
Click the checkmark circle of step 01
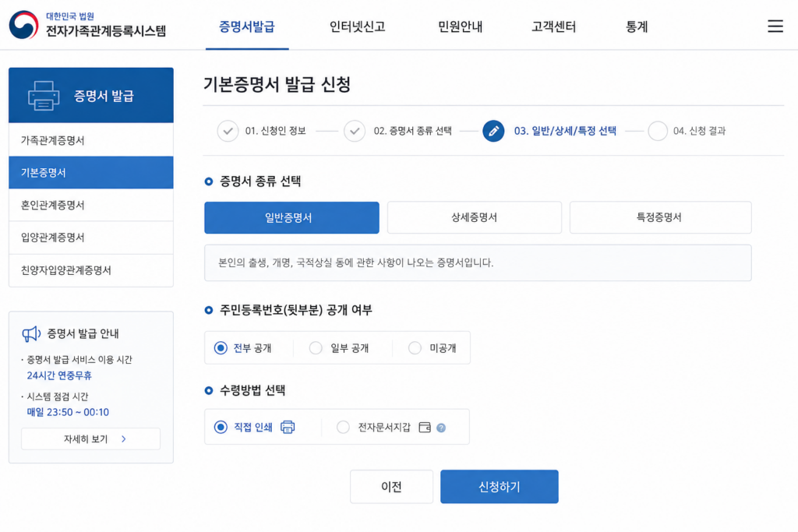(228, 131)
